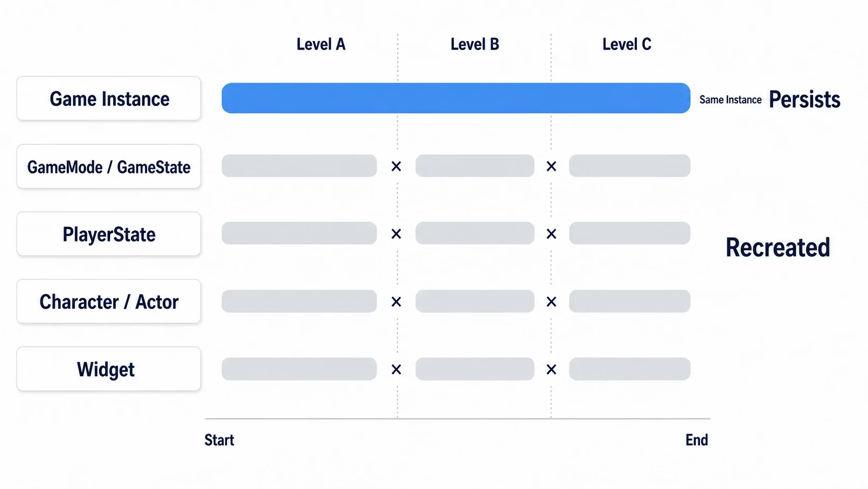Click the Widget gray bar in Level C
Viewport: 868px width, 489px height.
[x=630, y=369]
